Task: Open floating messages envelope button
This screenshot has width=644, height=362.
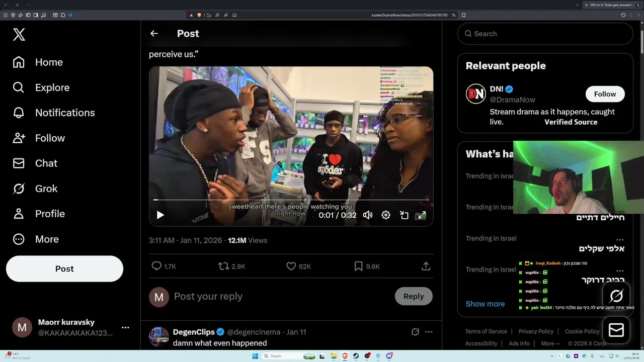Action: coord(616,330)
